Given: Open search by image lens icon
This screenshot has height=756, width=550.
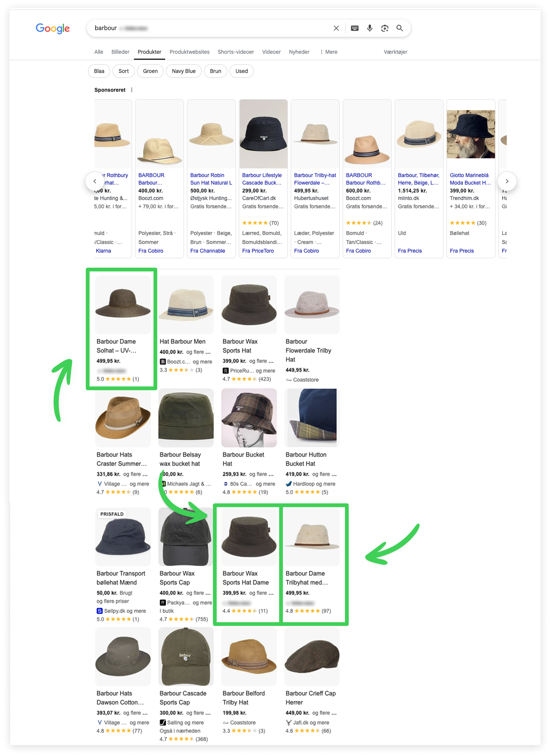Looking at the screenshot, I should (x=384, y=28).
